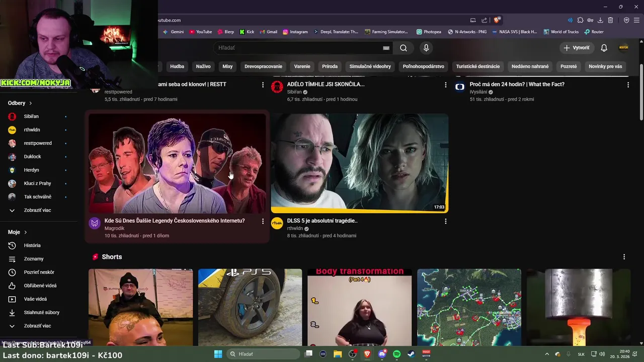
Task: Select the Drevospracovanie filter chip
Action: pyautogui.click(x=264, y=66)
